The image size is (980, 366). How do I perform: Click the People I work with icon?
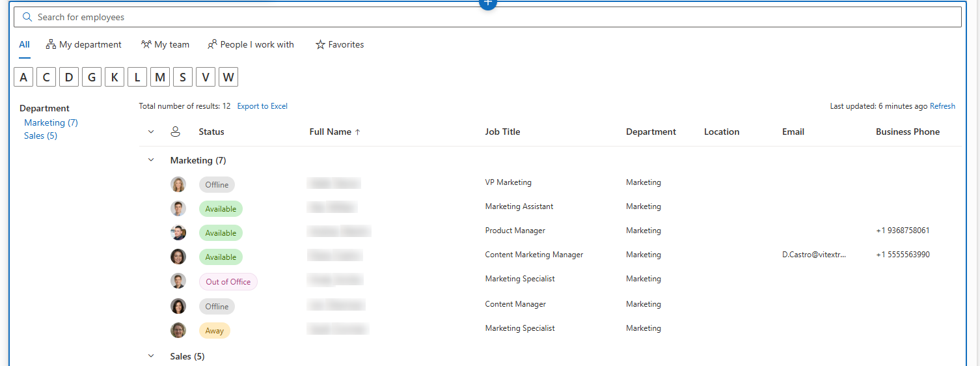pos(212,45)
